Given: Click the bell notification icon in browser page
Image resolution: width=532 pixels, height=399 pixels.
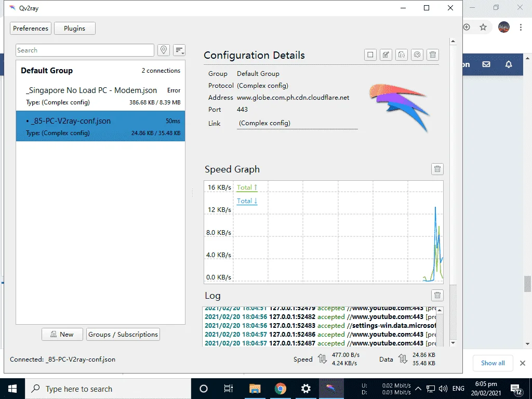Looking at the screenshot, I should 508,64.
